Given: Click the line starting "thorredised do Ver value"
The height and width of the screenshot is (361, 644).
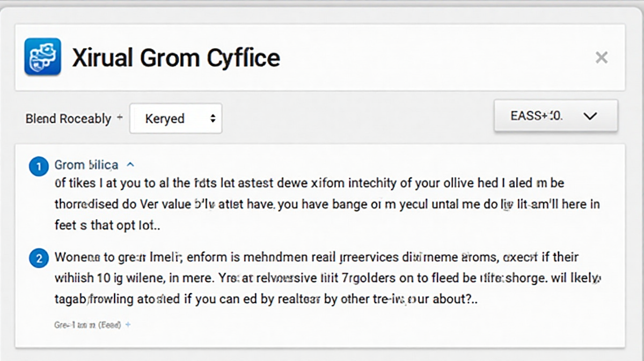Looking at the screenshot, I should coord(327,204).
